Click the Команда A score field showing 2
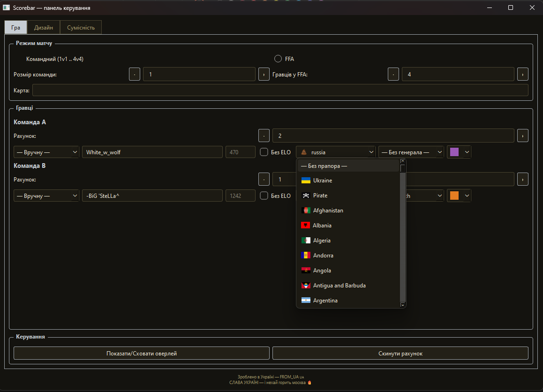 [393, 136]
